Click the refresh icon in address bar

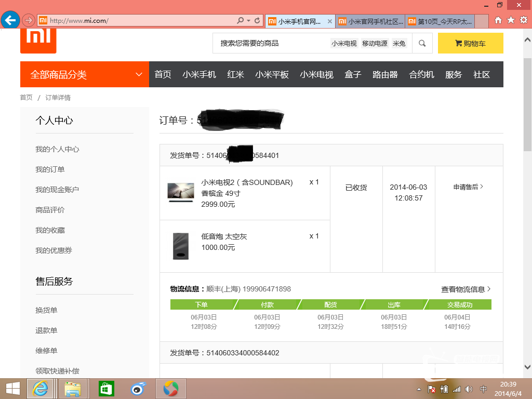click(257, 20)
